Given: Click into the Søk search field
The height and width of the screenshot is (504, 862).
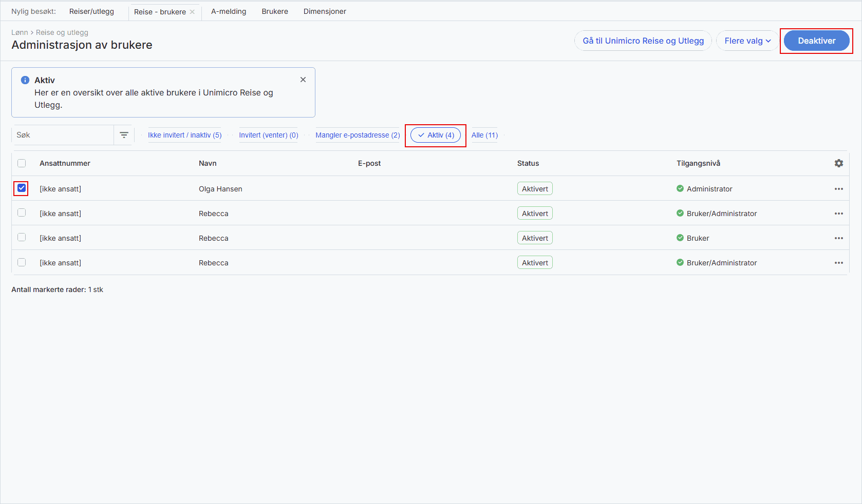Looking at the screenshot, I should (x=63, y=135).
